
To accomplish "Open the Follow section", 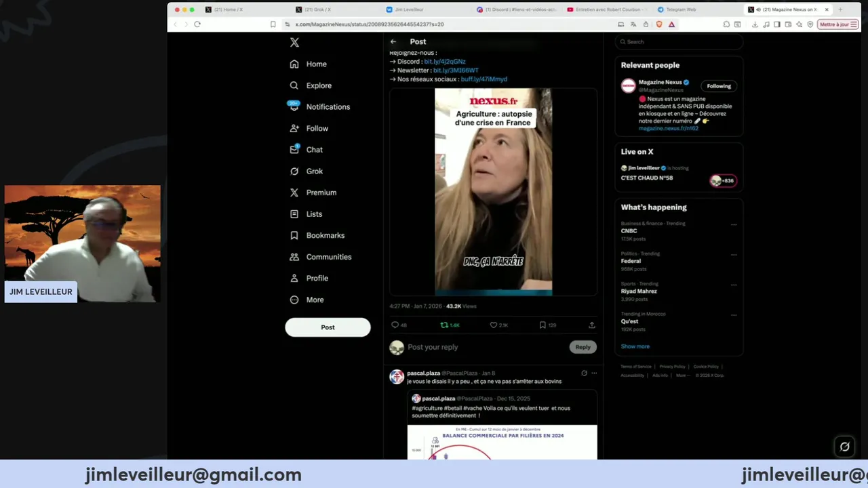I will click(309, 128).
